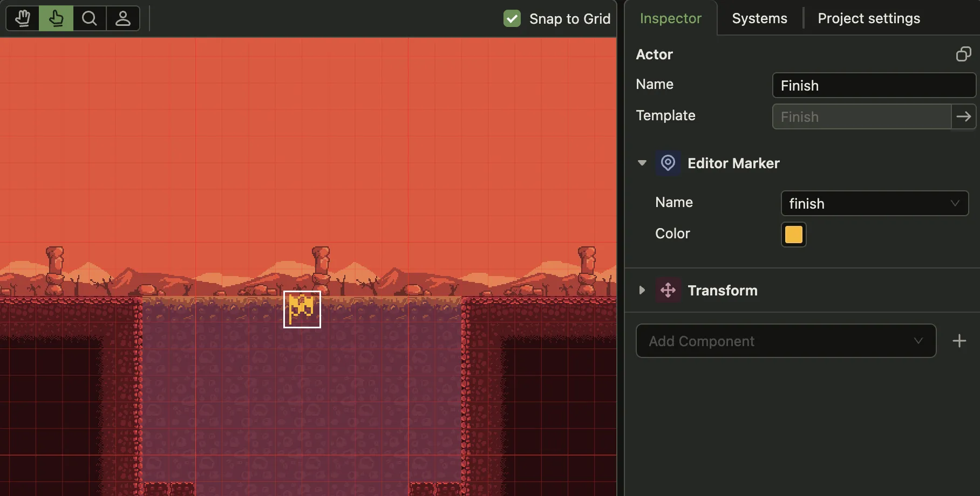980x496 pixels.
Task: Click the Transform heading label
Action: (x=723, y=290)
